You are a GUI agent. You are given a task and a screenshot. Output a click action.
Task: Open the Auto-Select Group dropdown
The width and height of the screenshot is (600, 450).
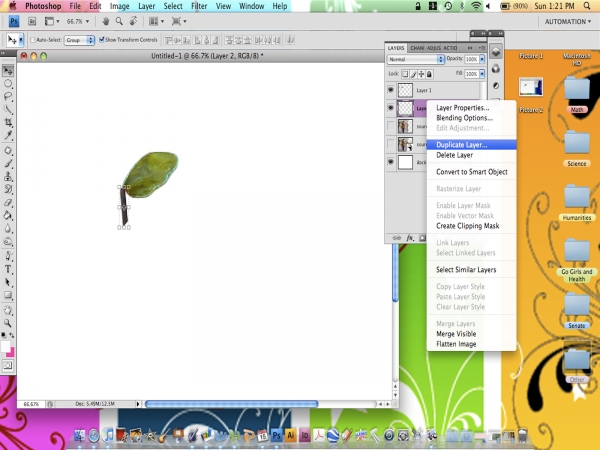point(79,40)
